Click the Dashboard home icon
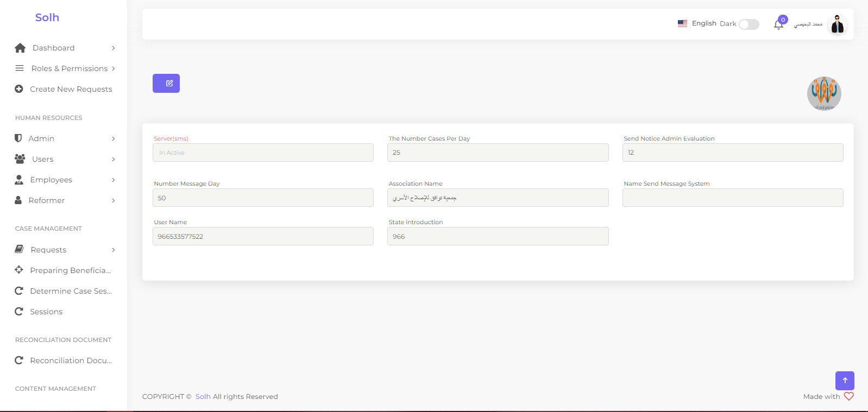 coord(20,48)
